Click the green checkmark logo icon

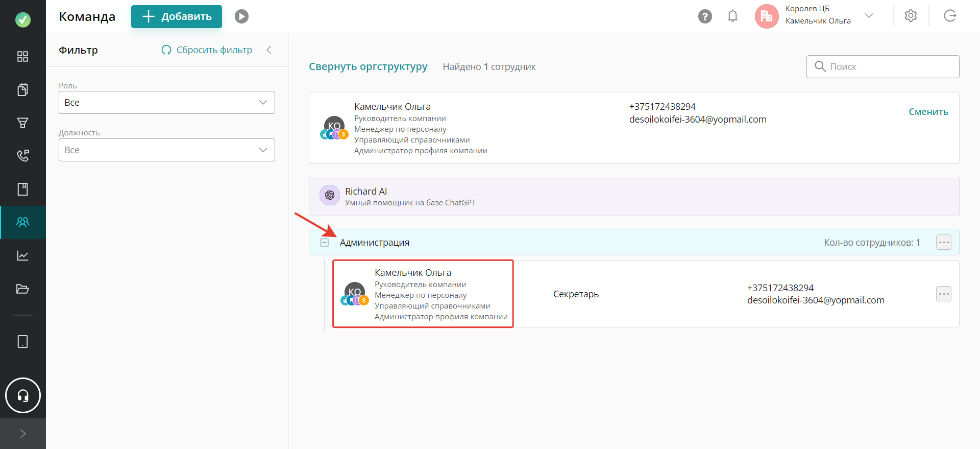pyautogui.click(x=23, y=20)
